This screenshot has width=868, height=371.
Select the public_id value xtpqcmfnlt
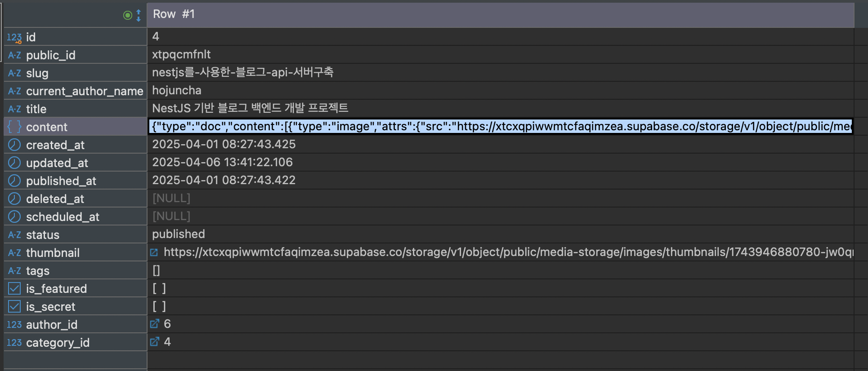point(181,54)
